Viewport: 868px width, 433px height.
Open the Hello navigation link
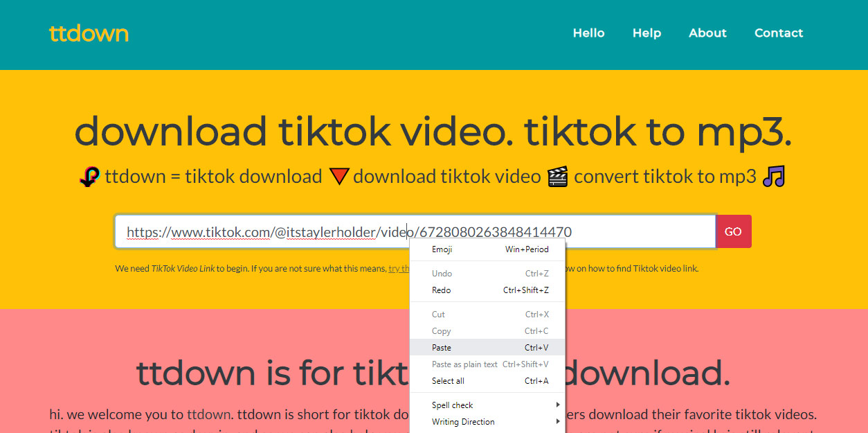[588, 33]
